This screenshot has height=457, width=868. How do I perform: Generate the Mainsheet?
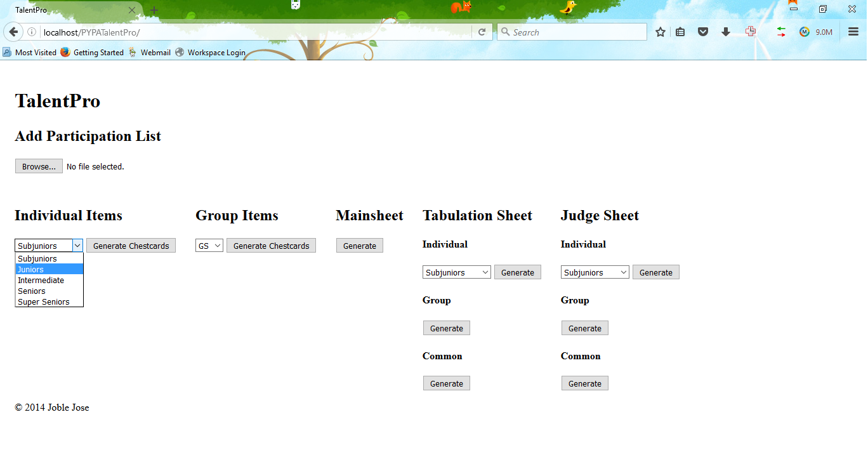click(x=359, y=245)
